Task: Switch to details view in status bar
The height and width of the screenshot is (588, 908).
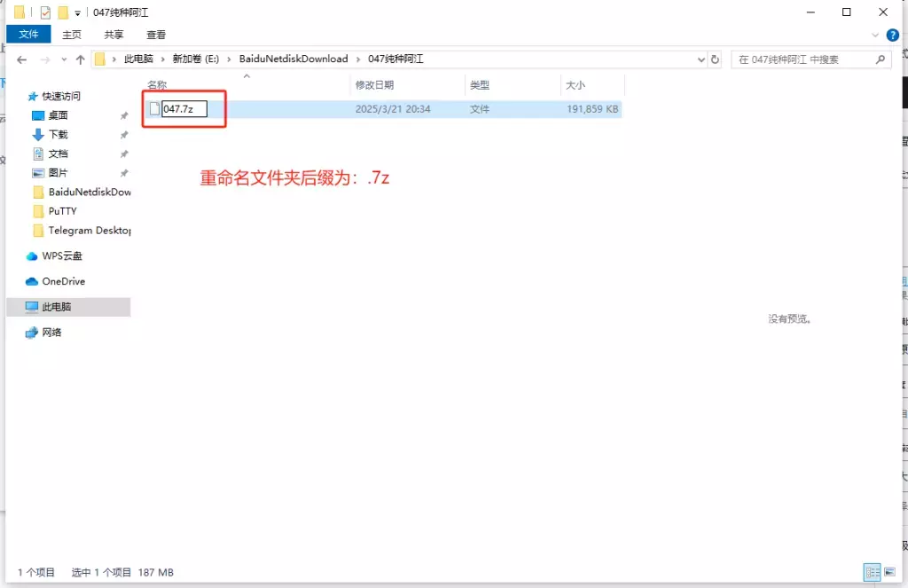Action: pyautogui.click(x=872, y=572)
